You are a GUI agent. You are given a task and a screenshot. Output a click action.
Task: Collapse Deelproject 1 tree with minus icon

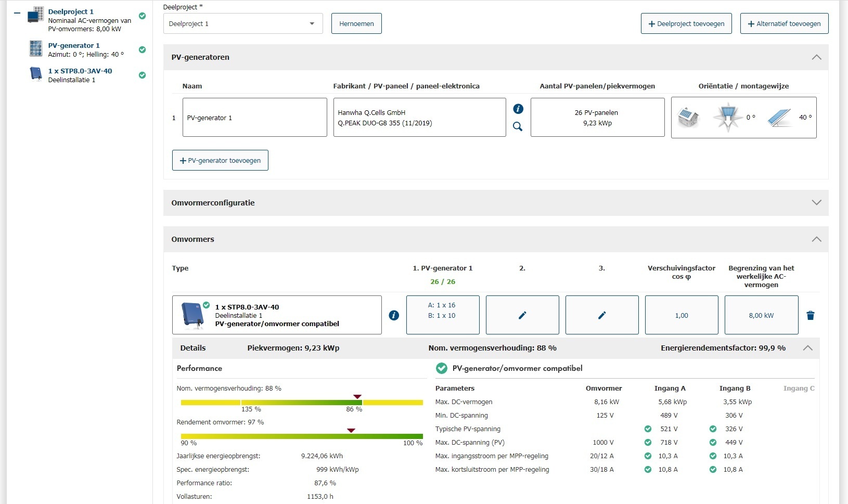[17, 13]
